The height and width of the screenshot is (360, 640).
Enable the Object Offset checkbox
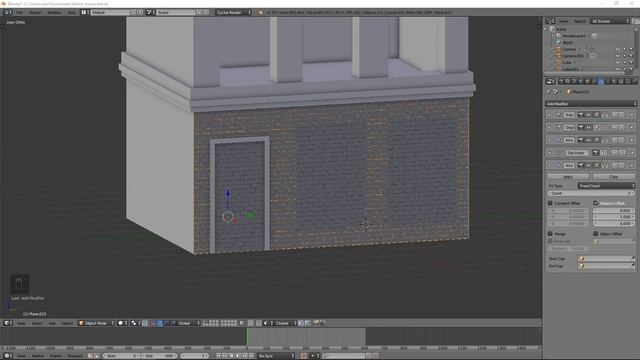coord(596,233)
